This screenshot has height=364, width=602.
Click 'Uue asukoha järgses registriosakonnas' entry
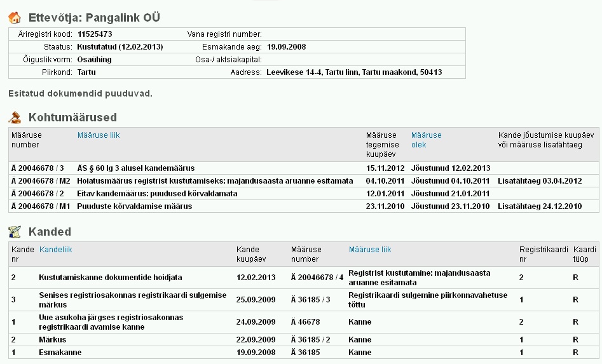(111, 322)
